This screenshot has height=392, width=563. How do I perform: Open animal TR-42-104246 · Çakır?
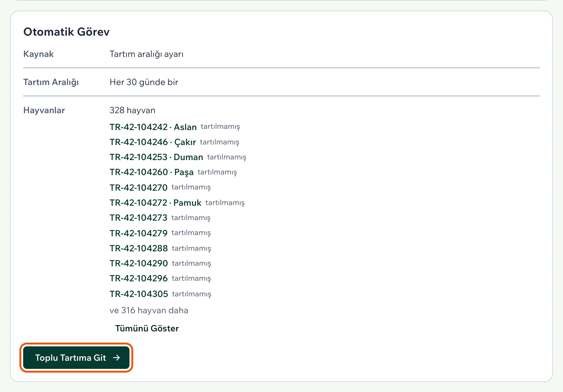coord(153,142)
